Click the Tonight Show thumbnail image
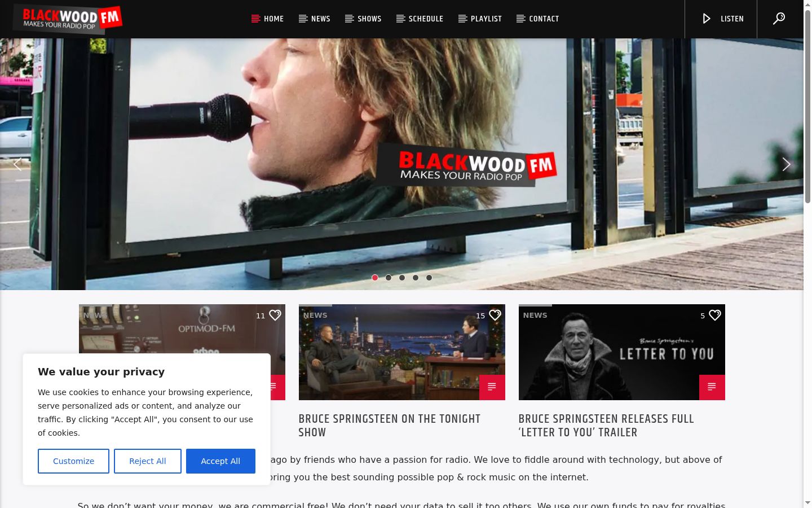Screen dimensions: 812x508 click(401, 352)
